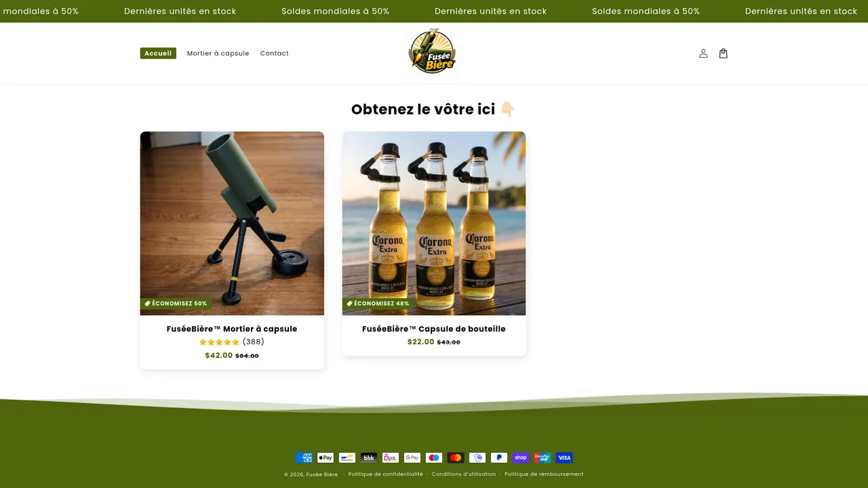The width and height of the screenshot is (868, 488).
Task: Click the $22.00 sale price
Action: coord(421,342)
